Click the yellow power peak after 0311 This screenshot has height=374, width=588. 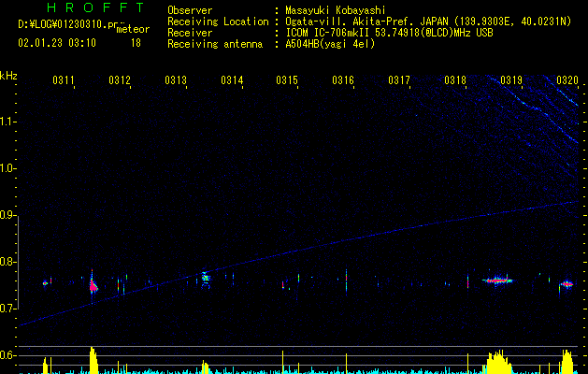coord(93,360)
